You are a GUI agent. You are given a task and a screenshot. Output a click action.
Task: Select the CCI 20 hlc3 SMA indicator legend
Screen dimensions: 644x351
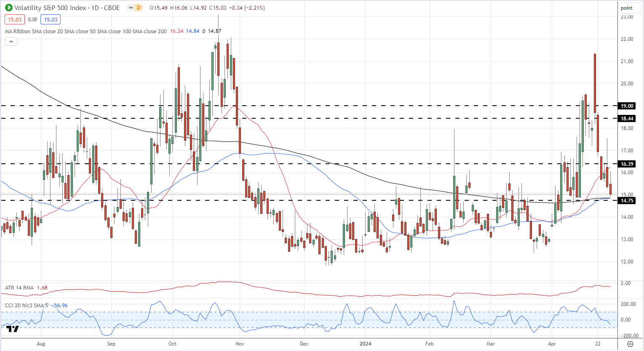coord(27,305)
